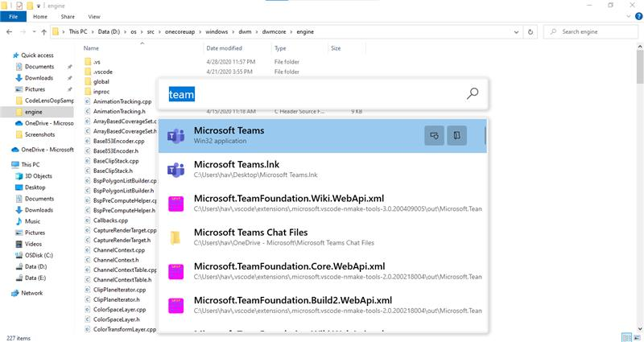Screen dimensions: 644x342
Task: Click Music icon under This PC
Action: (x=19, y=221)
